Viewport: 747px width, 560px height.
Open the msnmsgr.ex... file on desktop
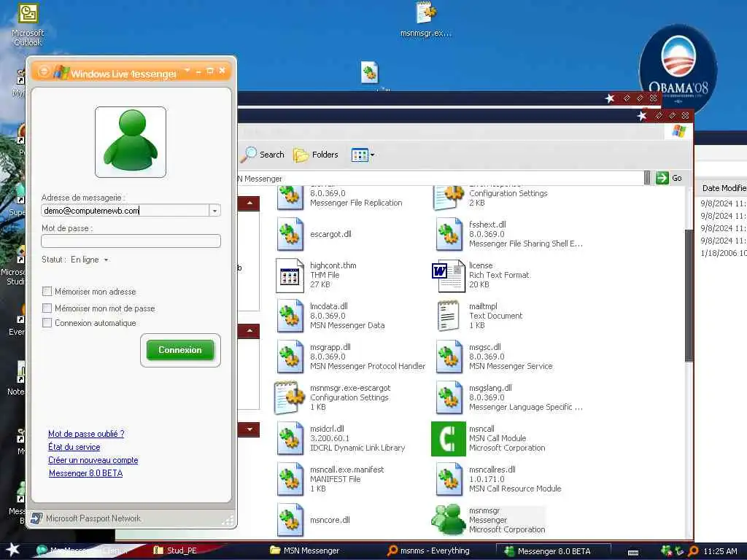[x=426, y=20]
